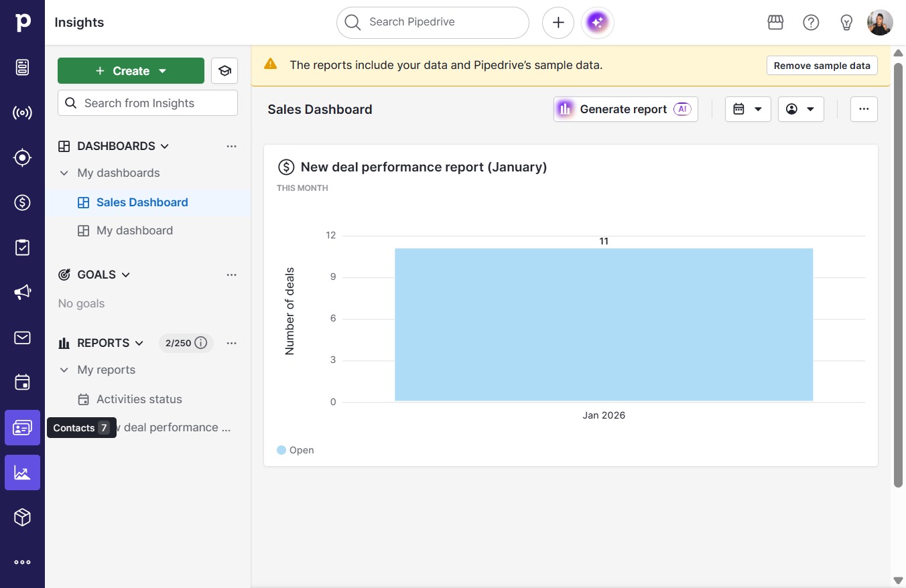The width and height of the screenshot is (906, 588).
Task: Open the Marketplace storefront icon
Action: 775,23
